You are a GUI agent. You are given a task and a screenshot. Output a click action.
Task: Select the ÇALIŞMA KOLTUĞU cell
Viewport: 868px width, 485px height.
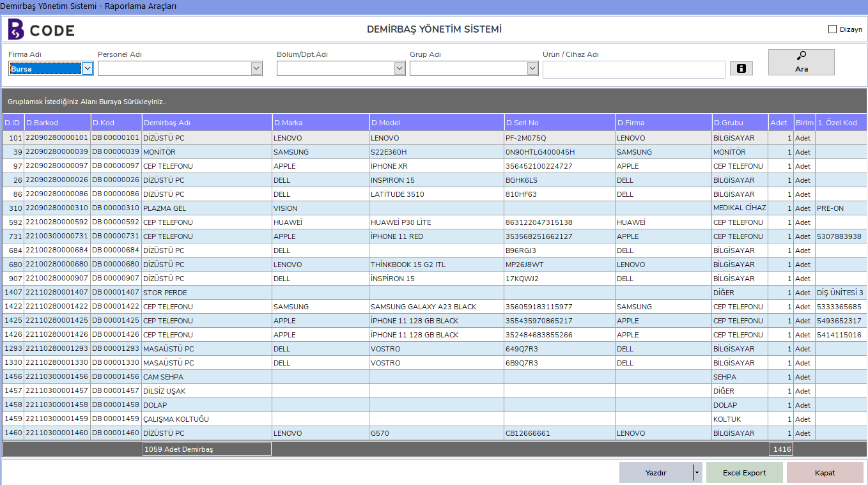click(207, 419)
